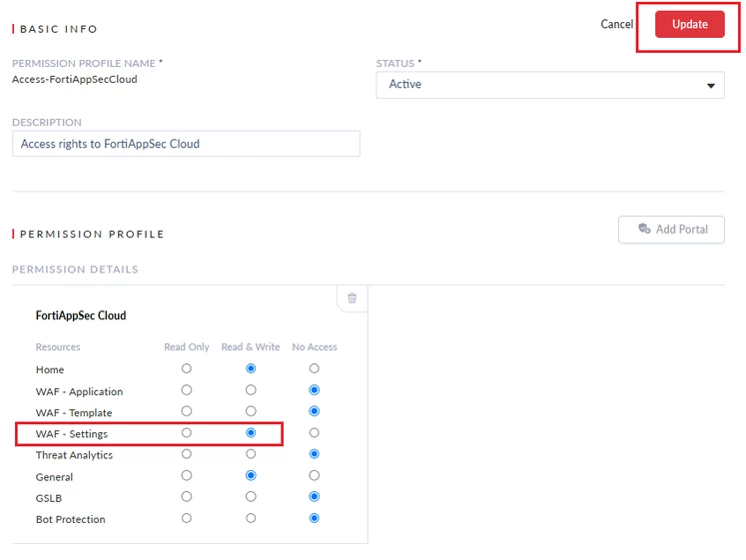Viewport: 746px width, 560px height.
Task: Click the No Access column header
Action: [315, 347]
